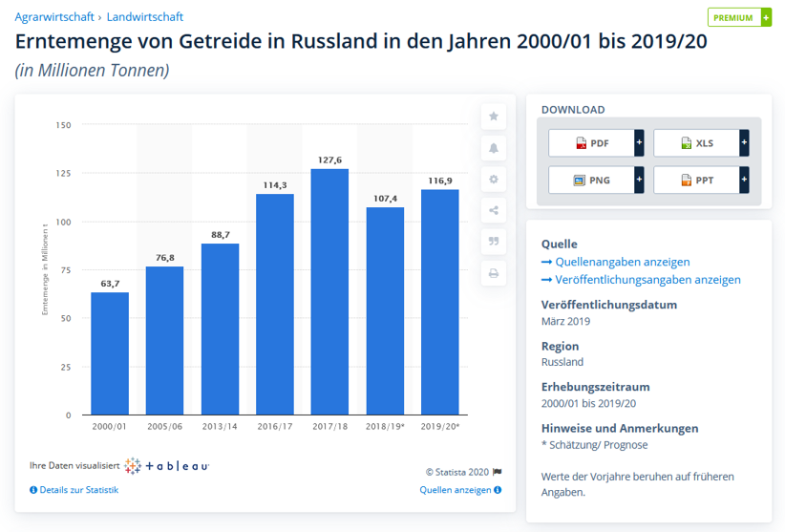Screen dimensions: 785x532
Task: Select the 2013/14 bar in chart
Action: (220, 330)
